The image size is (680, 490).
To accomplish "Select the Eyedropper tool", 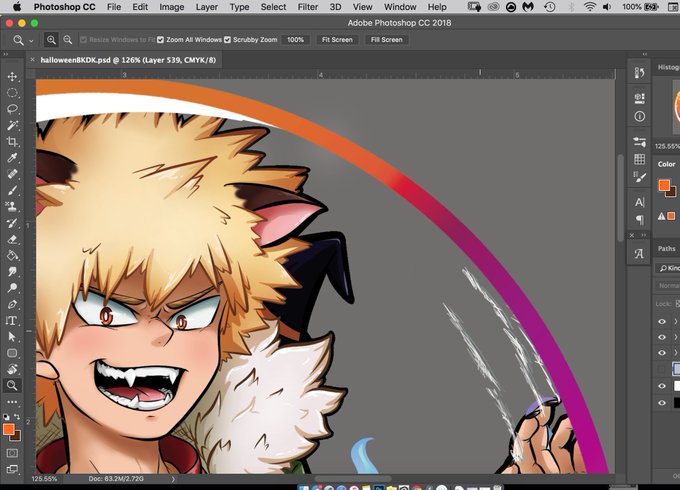I will [x=12, y=158].
